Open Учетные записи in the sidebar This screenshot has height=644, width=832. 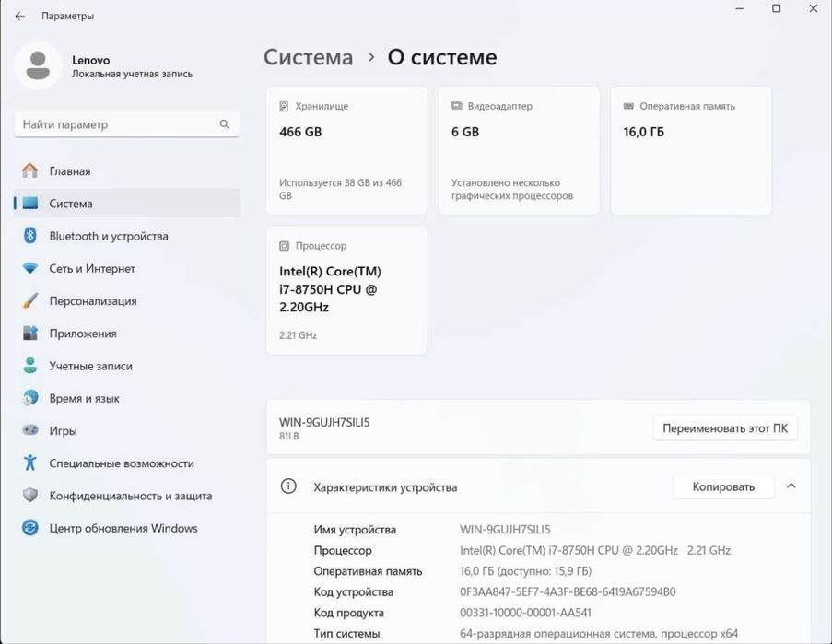point(127,366)
